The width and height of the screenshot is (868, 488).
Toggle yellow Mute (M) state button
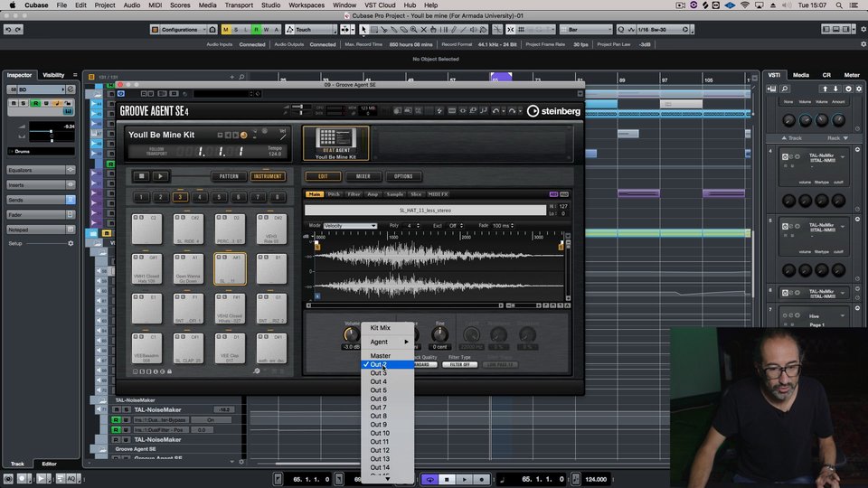[x=225, y=29]
